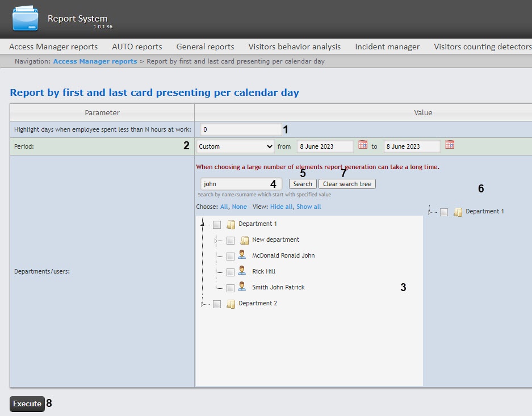The height and width of the screenshot is (416, 532).
Task: Open the AUTO reports menu
Action: [x=137, y=47]
